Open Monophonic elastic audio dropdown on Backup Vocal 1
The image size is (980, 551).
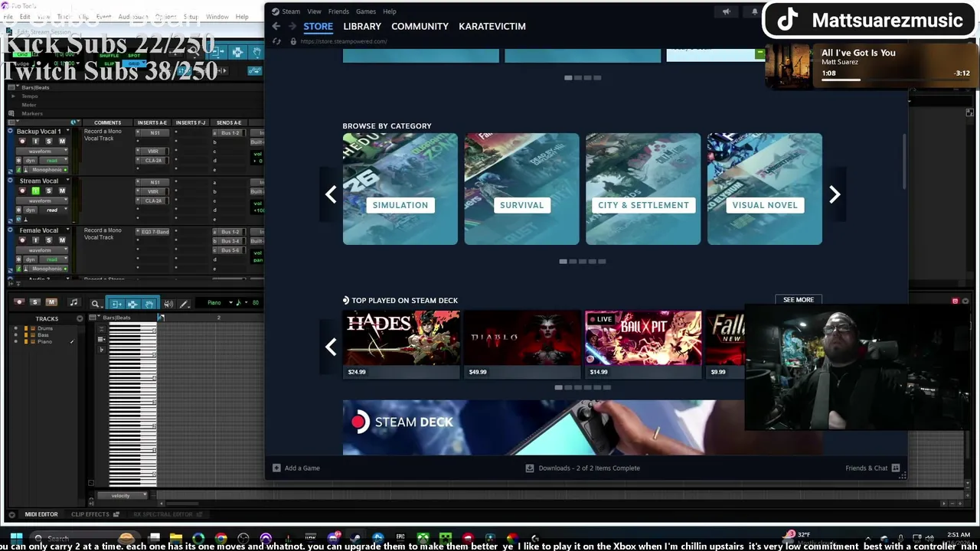click(49, 170)
